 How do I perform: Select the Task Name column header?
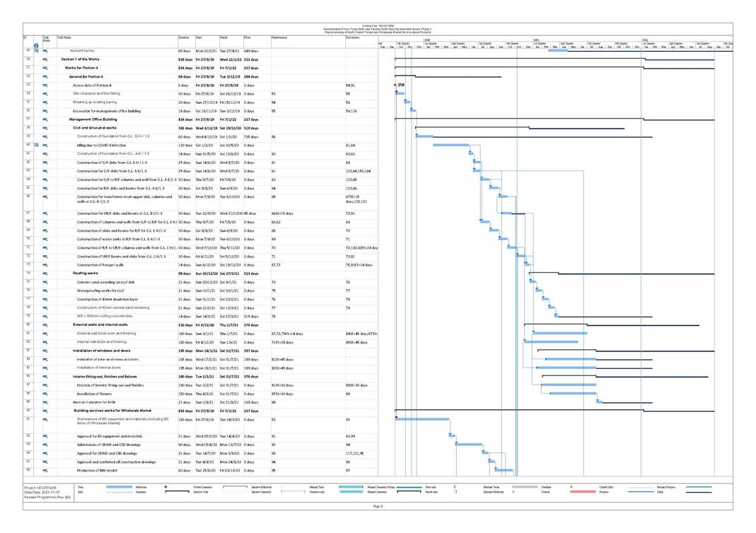(65, 36)
